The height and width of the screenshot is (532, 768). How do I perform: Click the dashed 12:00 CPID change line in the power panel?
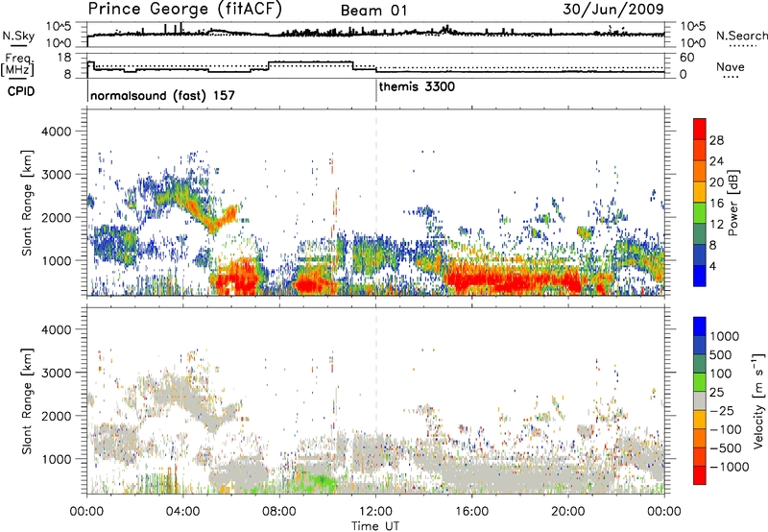tap(376, 203)
